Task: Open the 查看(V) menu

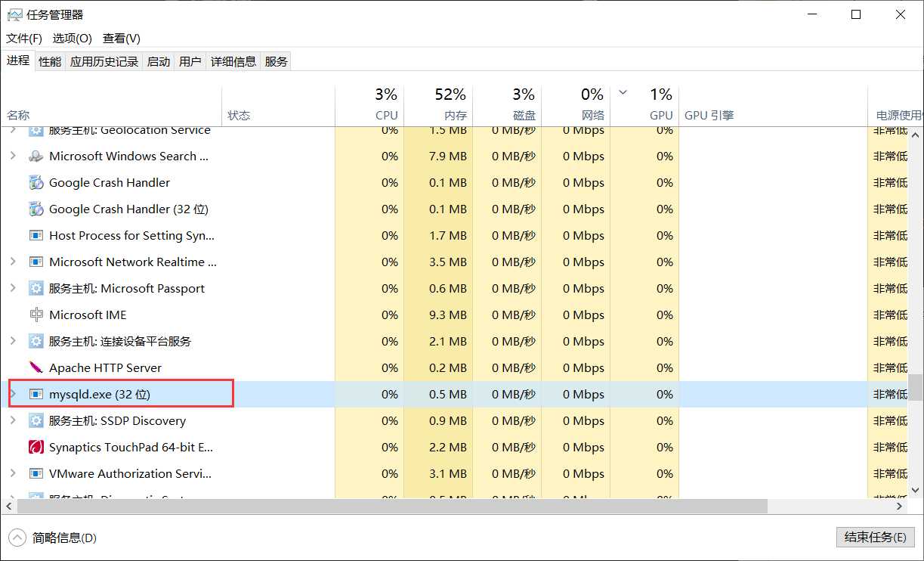Action: point(122,39)
